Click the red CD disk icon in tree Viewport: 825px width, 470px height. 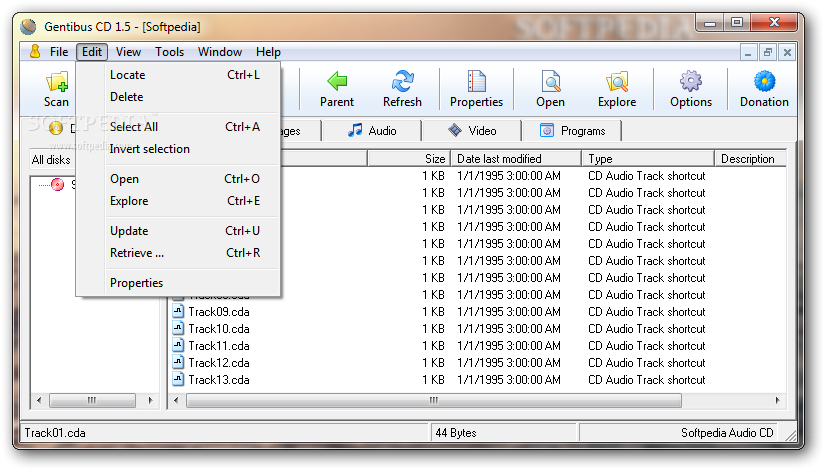[x=57, y=184]
